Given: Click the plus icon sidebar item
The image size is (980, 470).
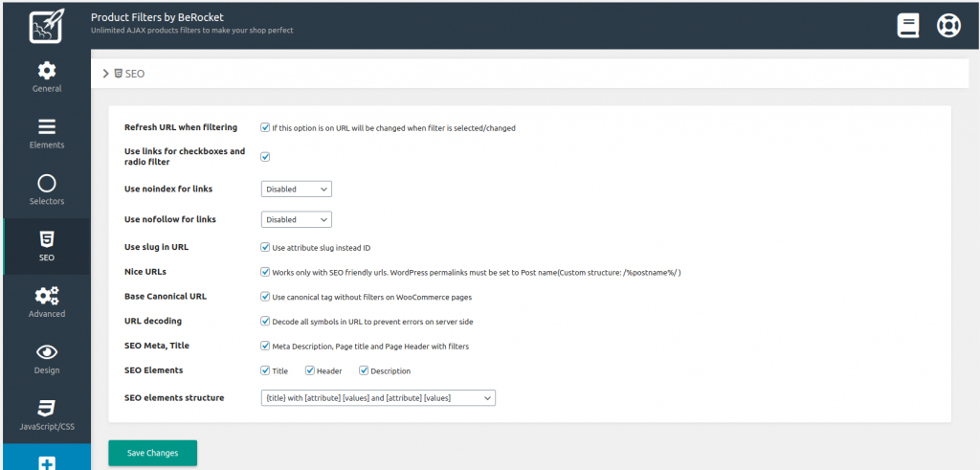Looking at the screenshot, I should tap(46, 462).
